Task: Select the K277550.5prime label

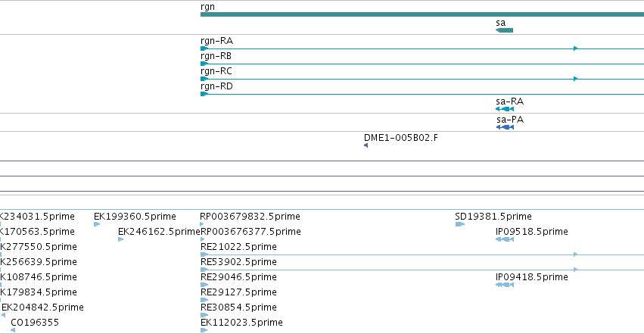Action: tap(38, 247)
